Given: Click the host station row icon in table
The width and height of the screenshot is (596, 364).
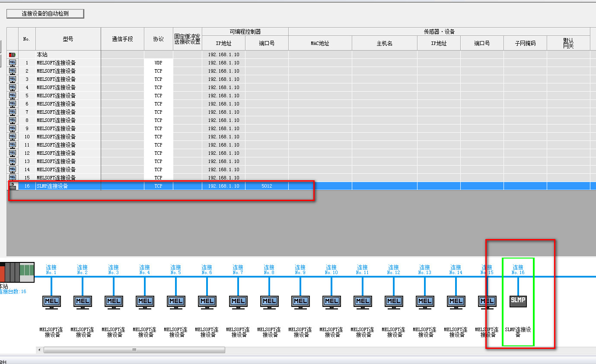Looking at the screenshot, I should coord(13,55).
